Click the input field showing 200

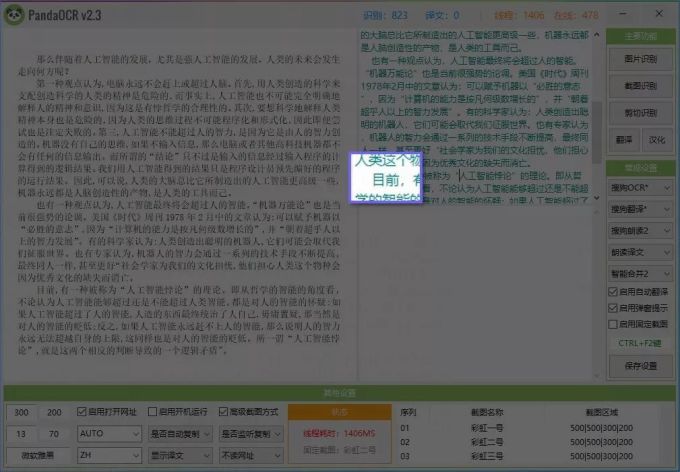click(54, 412)
